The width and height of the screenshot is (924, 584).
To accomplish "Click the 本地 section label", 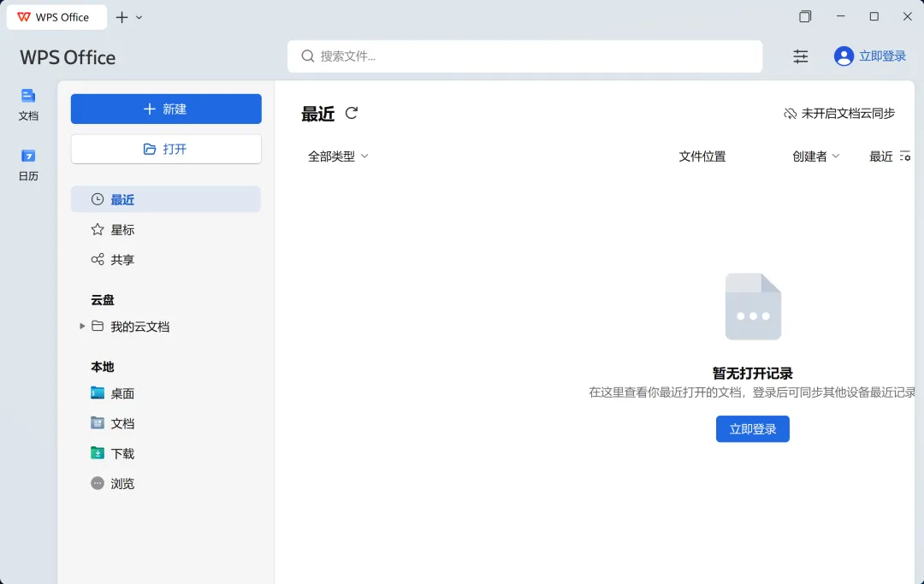I will click(103, 367).
